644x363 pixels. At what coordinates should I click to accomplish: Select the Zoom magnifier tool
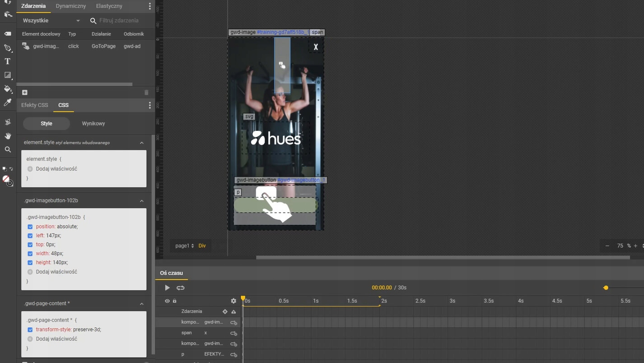(x=8, y=149)
